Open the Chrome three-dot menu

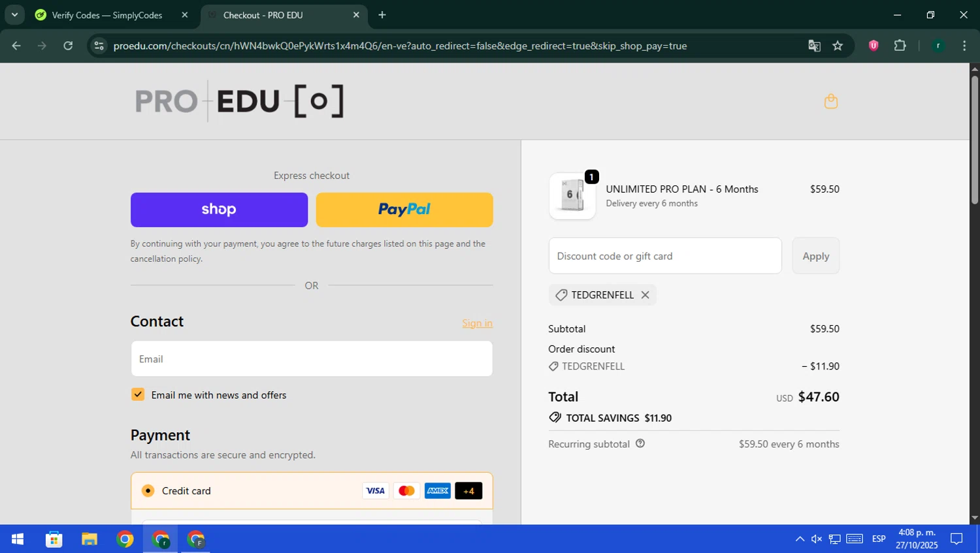[x=964, y=46]
